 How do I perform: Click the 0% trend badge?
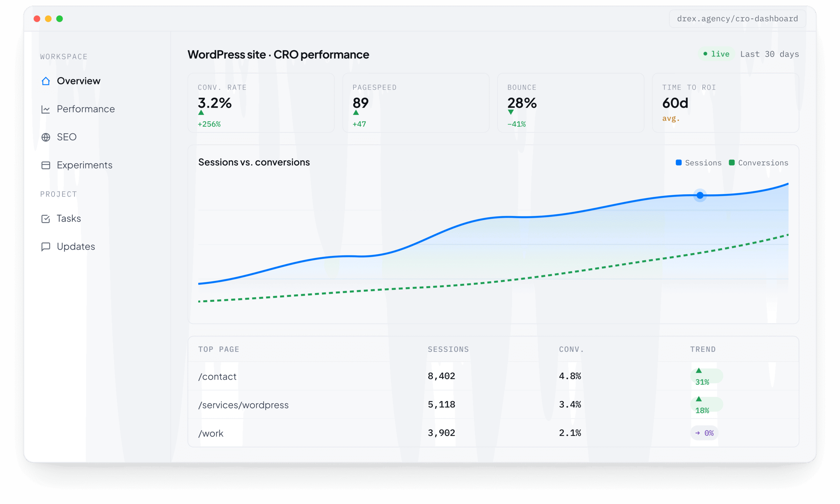[x=704, y=433]
